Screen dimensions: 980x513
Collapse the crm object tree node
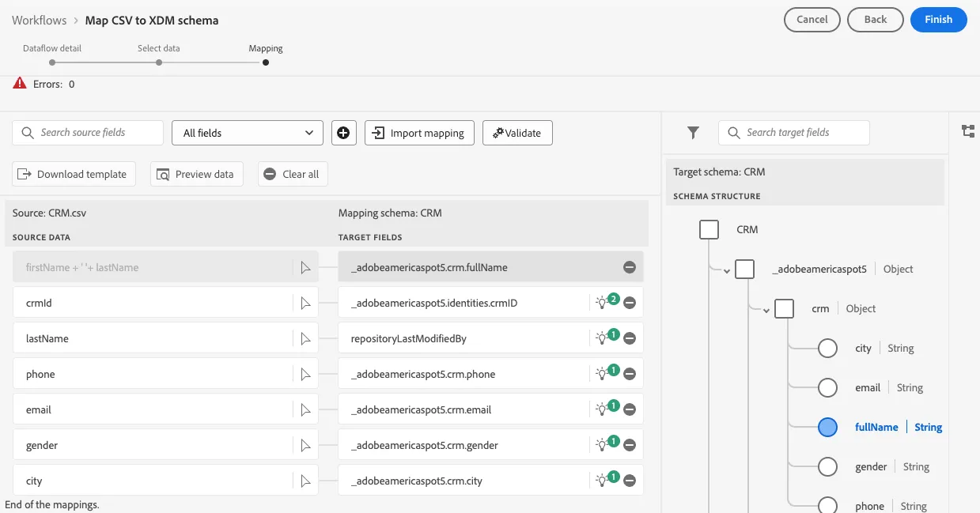[x=766, y=311]
